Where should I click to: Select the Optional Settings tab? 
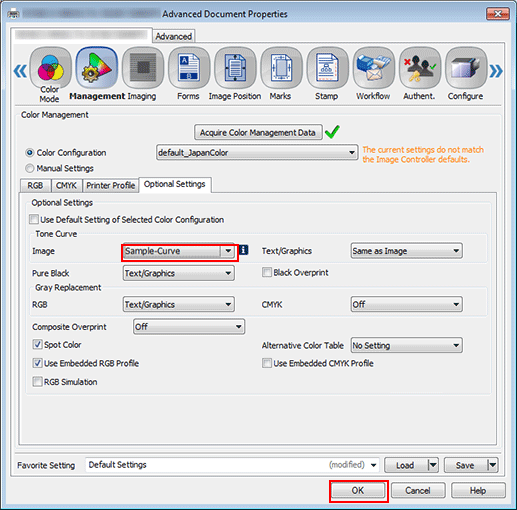click(x=175, y=184)
